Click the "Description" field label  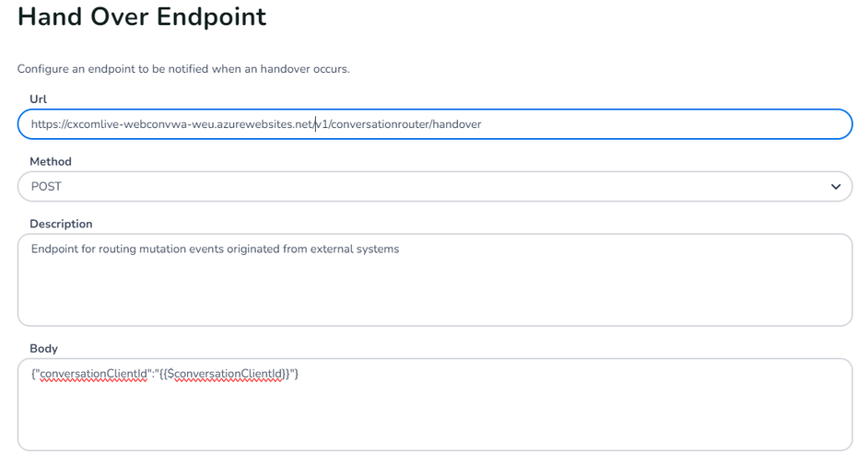click(x=61, y=224)
